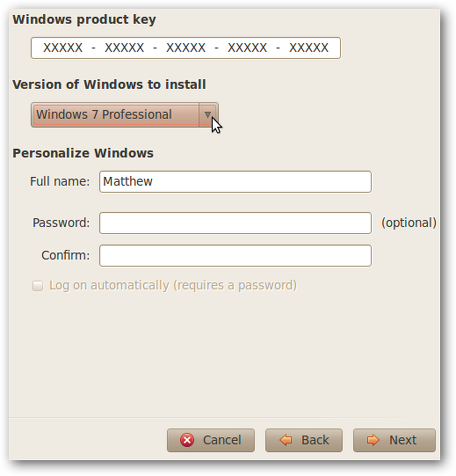The width and height of the screenshot is (456, 476).
Task: Click the 'Version of Windows to install' heading
Action: click(x=109, y=84)
